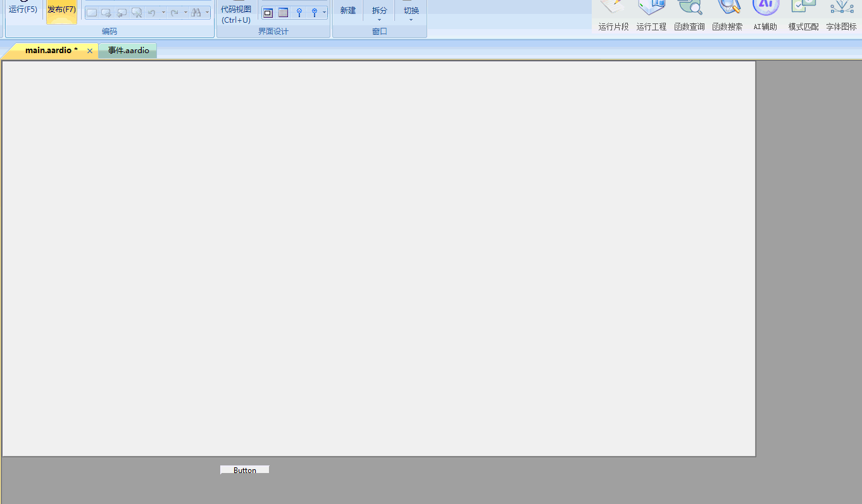
Task: Click the binoculars find icon
Action: click(x=196, y=13)
